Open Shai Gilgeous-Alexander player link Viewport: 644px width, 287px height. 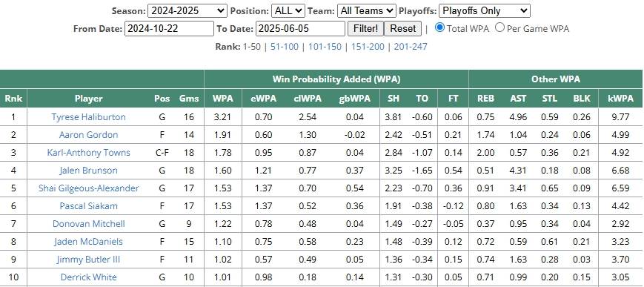click(89, 188)
